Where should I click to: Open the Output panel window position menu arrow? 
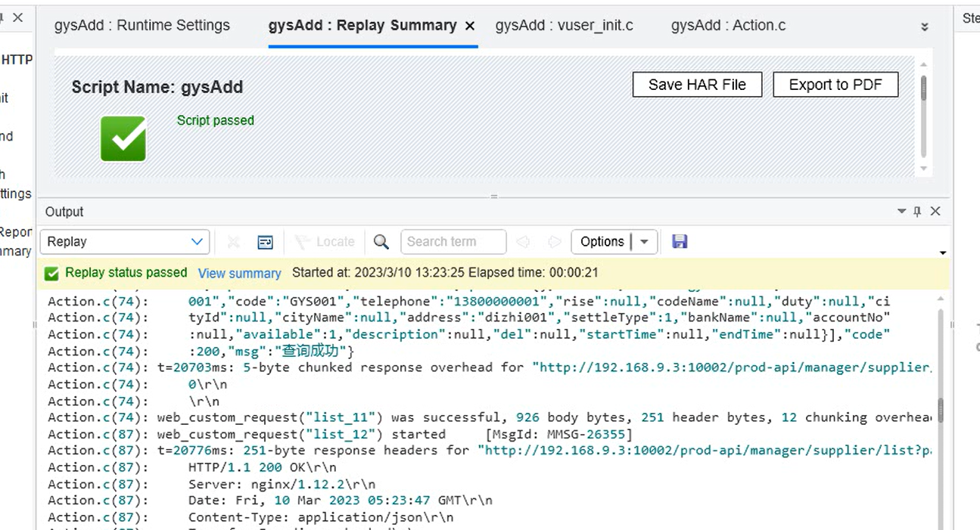901,212
